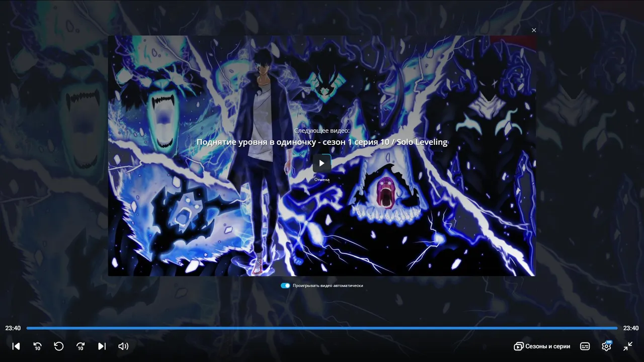Click next video title Solo Leveling
The height and width of the screenshot is (362, 644).
(x=322, y=142)
